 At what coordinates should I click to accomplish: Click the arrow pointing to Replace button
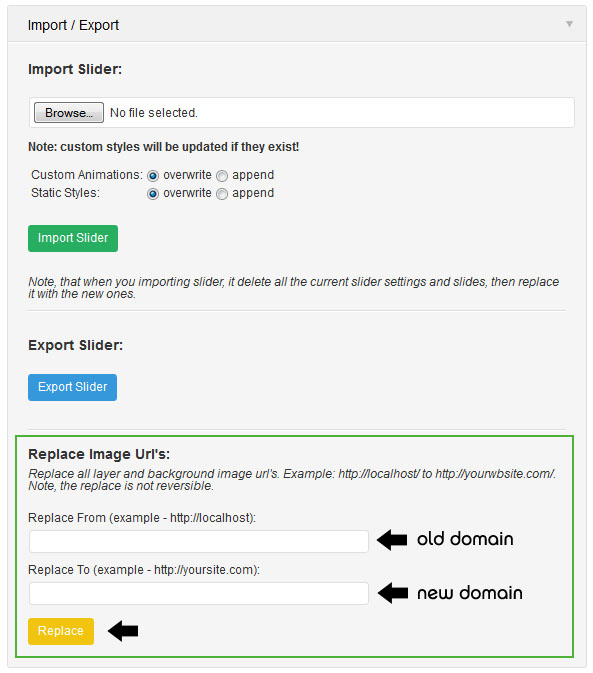click(123, 631)
